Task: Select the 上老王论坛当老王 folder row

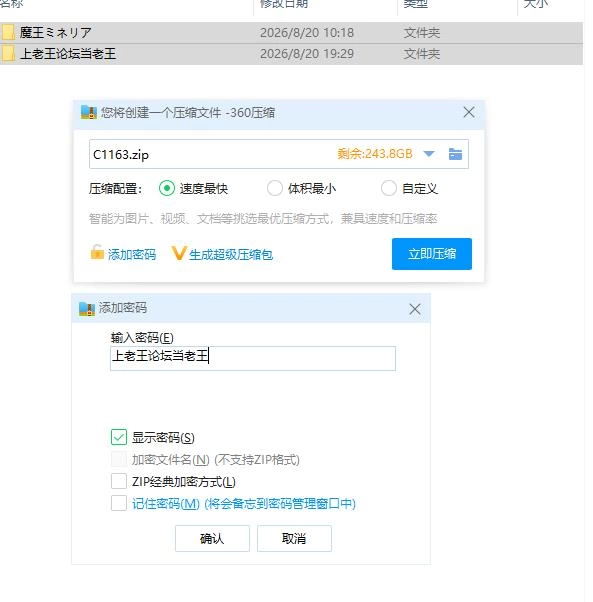Action: pos(291,54)
